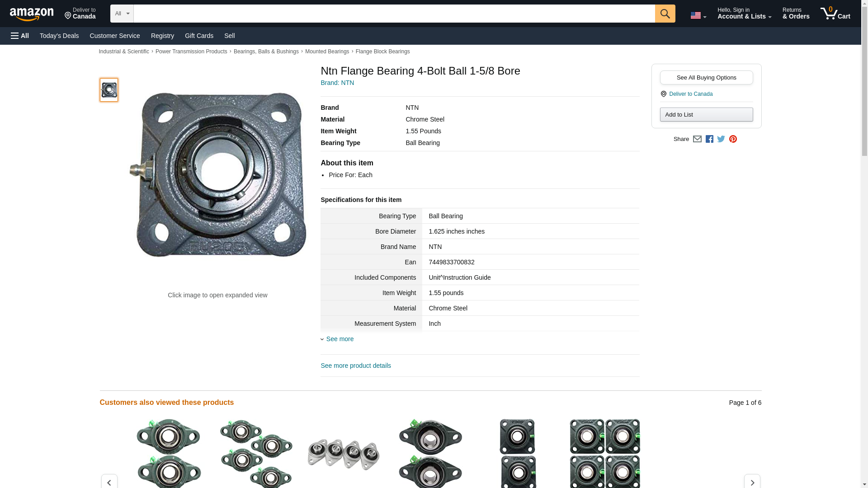Click the search magnifier button

[665, 14]
